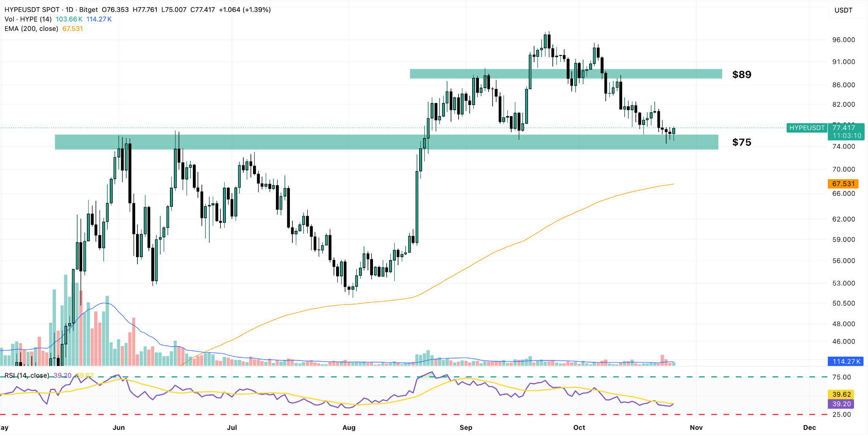Click the 96.000 price axis value
868x435 pixels.
coord(843,40)
